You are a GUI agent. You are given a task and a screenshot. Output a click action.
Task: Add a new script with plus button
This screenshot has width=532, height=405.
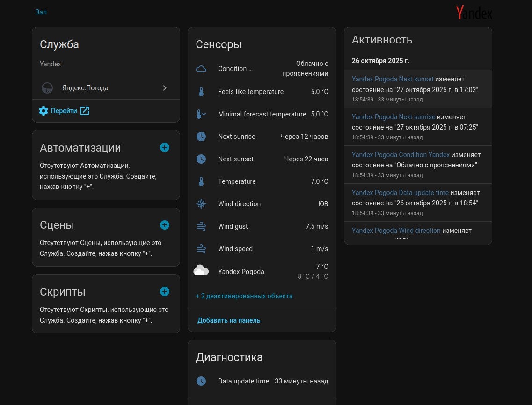pos(165,291)
